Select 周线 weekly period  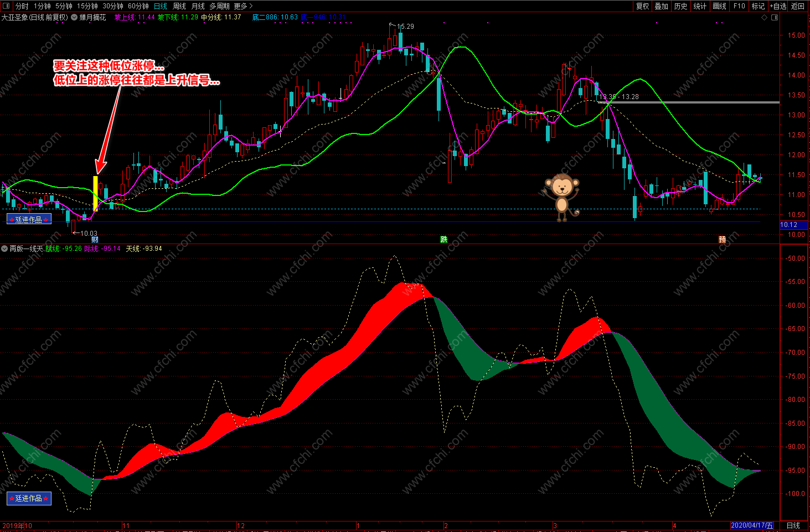(x=179, y=6)
